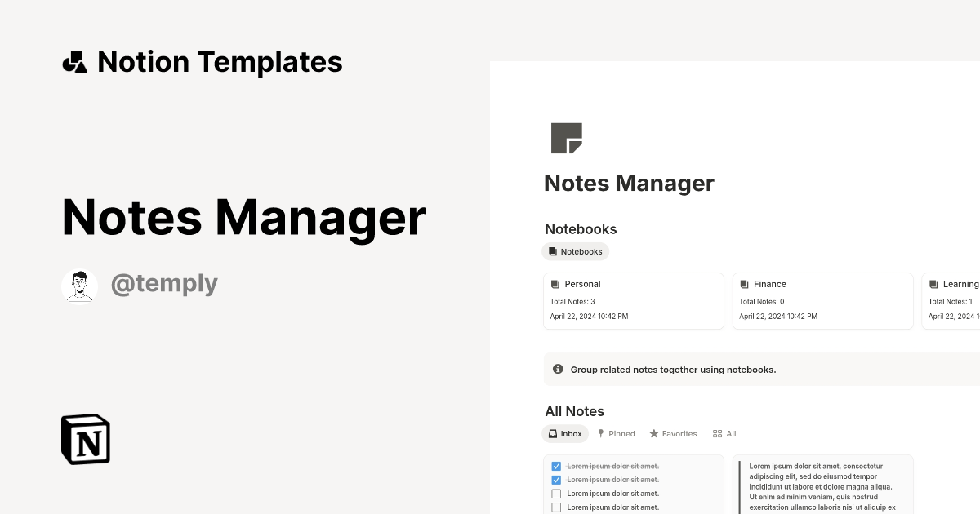Select the All notes view
Viewport: 980px width, 514px height.
pyautogui.click(x=724, y=433)
